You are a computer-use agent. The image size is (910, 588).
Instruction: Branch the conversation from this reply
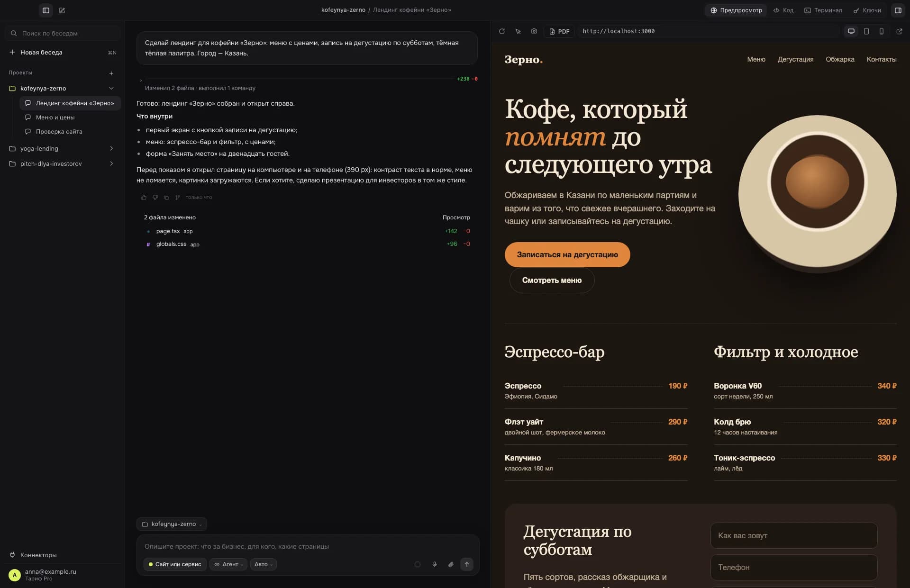click(x=178, y=197)
